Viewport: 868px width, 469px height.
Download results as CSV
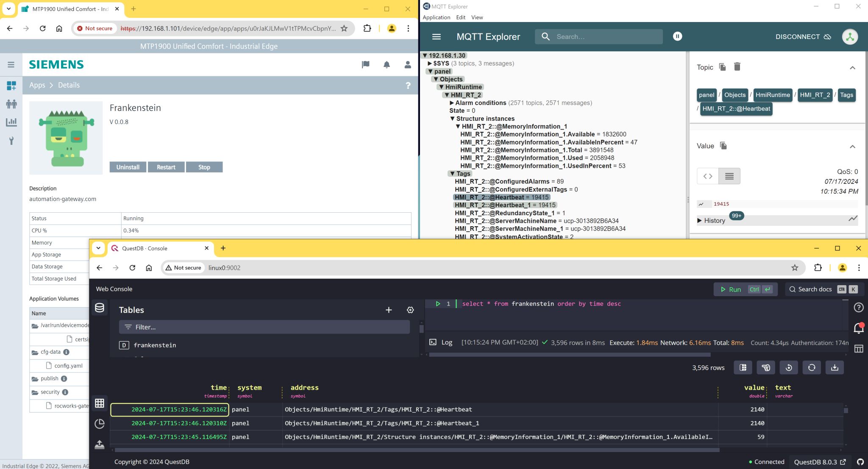click(835, 368)
